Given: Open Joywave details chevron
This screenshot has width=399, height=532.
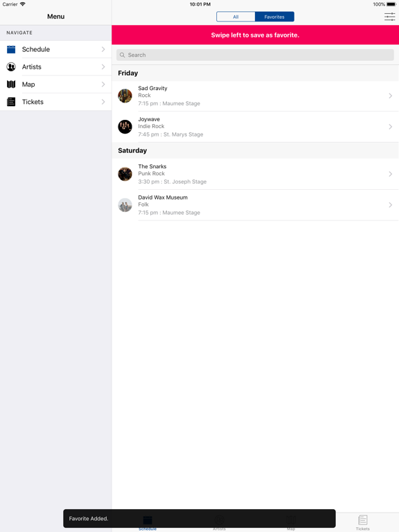Looking at the screenshot, I should coord(391,127).
